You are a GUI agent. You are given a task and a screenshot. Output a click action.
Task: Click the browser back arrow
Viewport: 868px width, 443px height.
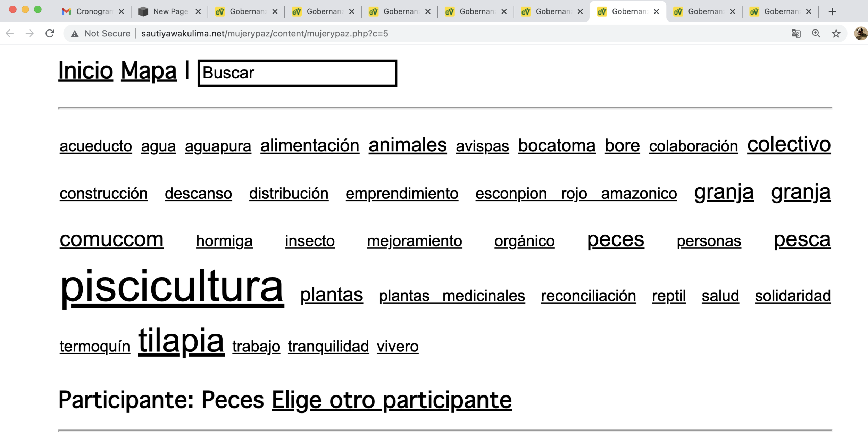pyautogui.click(x=10, y=33)
